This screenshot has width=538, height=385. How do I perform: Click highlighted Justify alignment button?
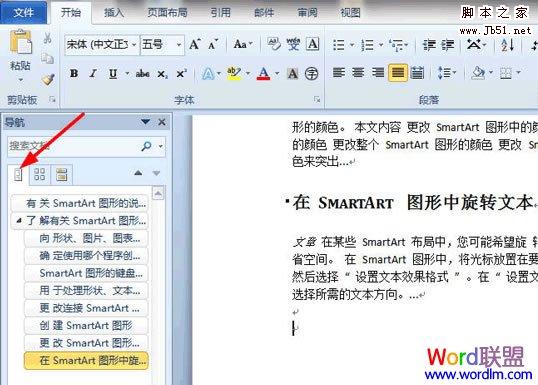[398, 72]
